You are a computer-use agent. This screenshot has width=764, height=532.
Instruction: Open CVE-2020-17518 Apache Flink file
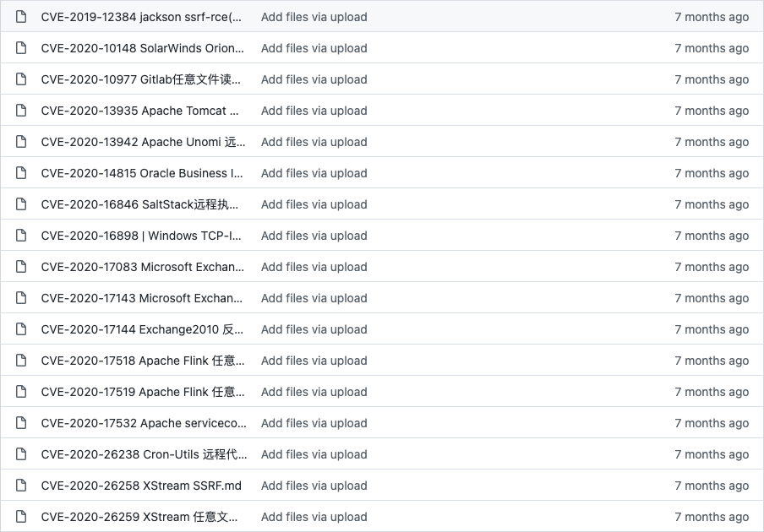pos(143,361)
